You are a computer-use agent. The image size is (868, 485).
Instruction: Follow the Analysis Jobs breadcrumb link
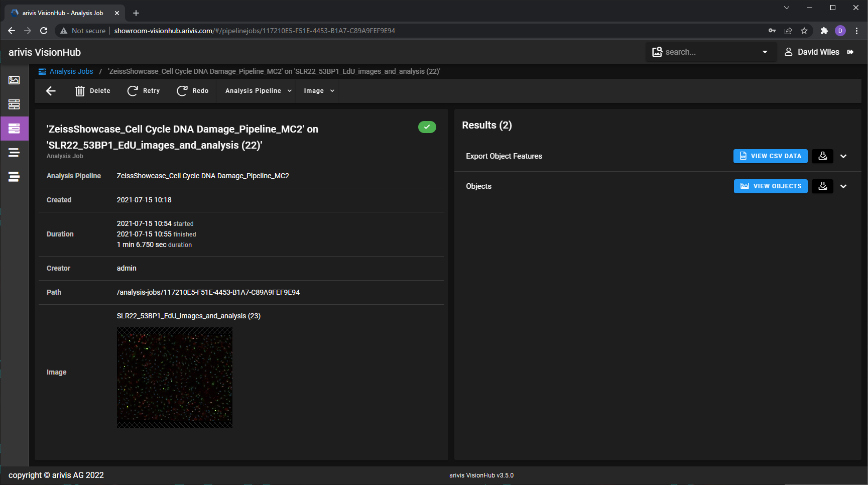tap(71, 71)
